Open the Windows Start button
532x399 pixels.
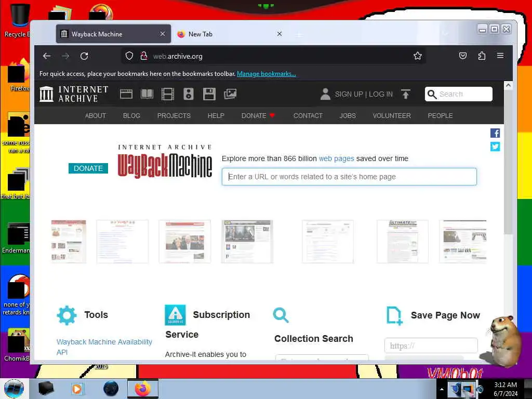(14, 389)
